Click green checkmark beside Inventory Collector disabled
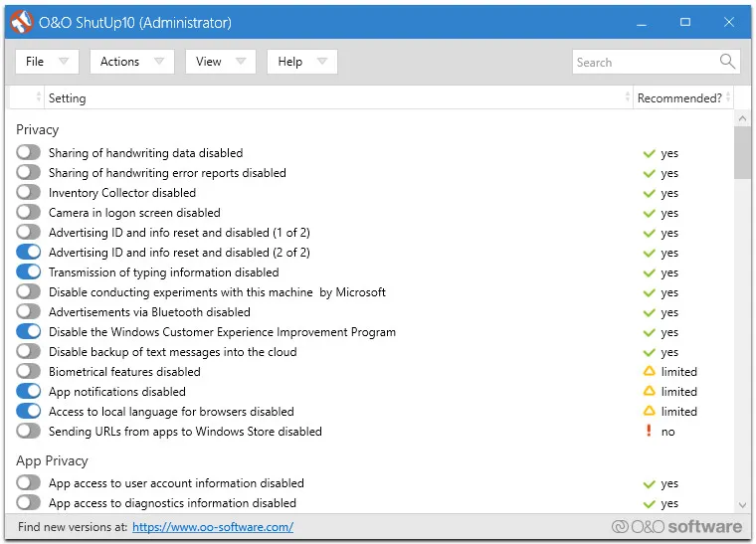 click(649, 193)
